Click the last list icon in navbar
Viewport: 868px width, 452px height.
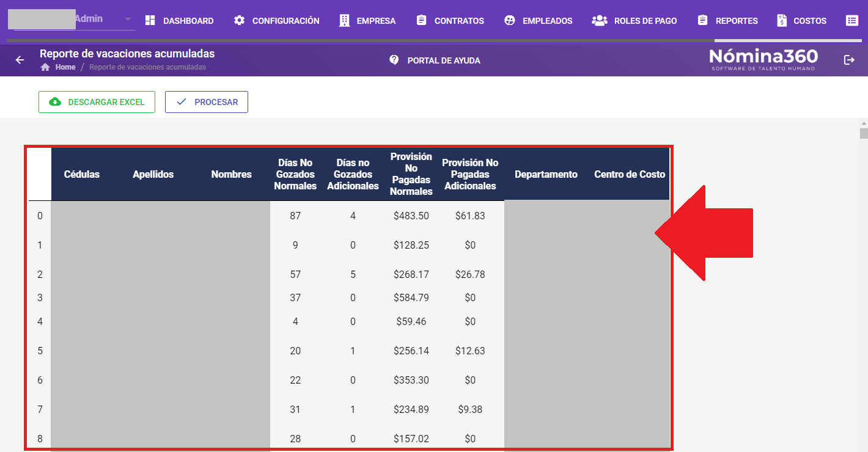point(851,20)
